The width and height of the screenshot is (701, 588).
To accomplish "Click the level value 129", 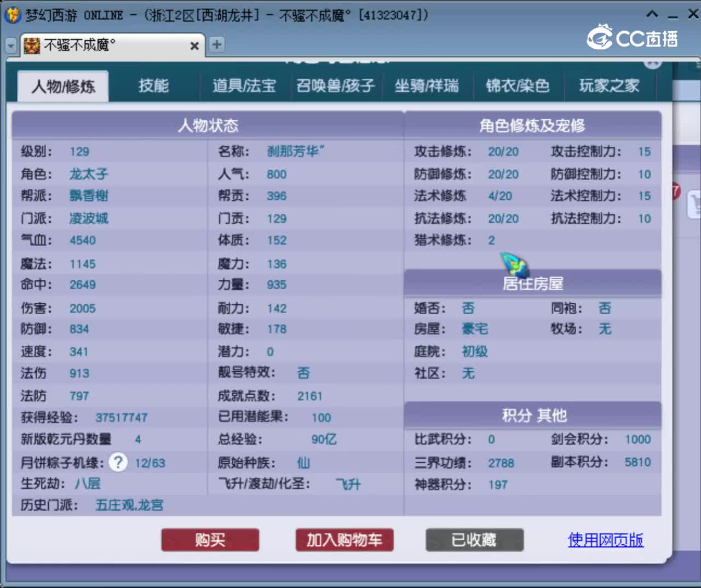I will click(79, 152).
